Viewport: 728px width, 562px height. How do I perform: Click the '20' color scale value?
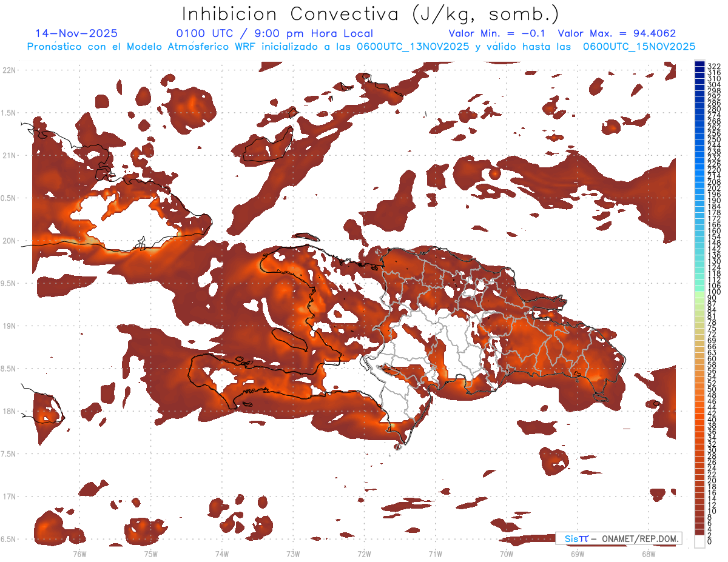(712, 481)
